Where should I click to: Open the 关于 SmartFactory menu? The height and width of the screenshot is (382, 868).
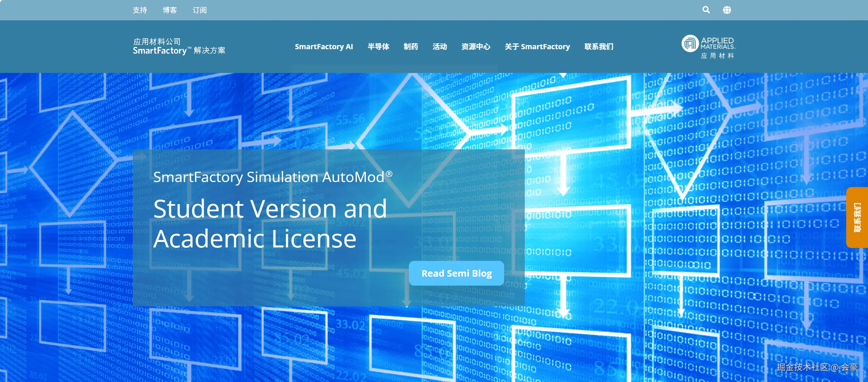(537, 46)
